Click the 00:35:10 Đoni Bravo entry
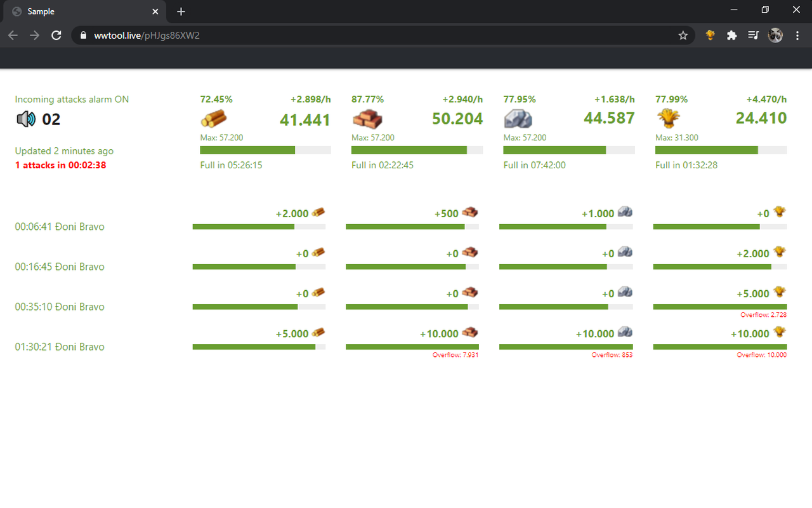Screen dimensions: 812x508 [x=60, y=307]
